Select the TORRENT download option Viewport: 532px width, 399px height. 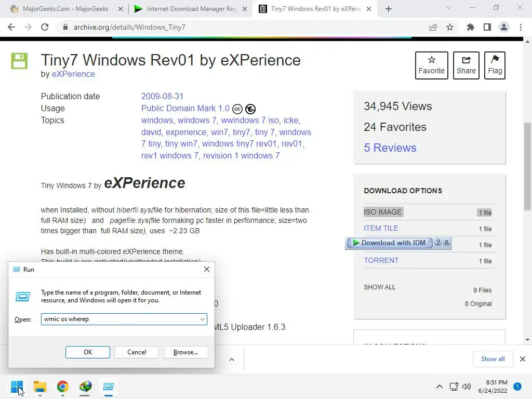coord(381,261)
